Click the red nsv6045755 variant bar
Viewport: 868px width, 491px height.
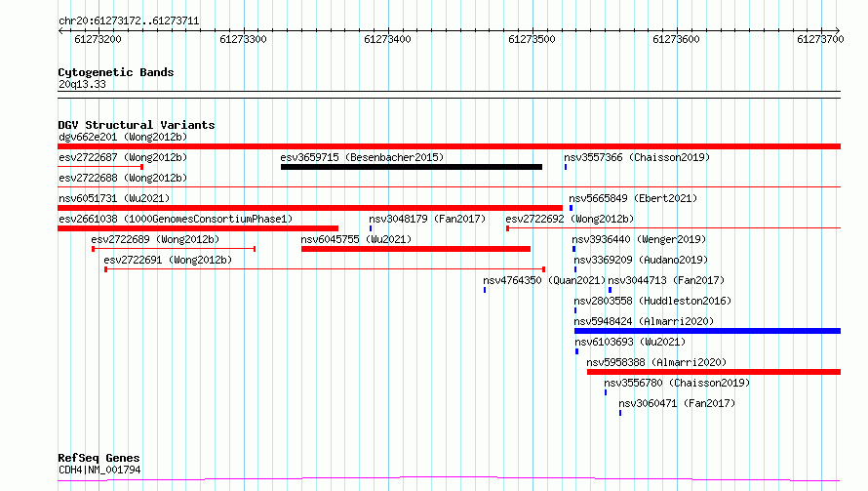(415, 249)
